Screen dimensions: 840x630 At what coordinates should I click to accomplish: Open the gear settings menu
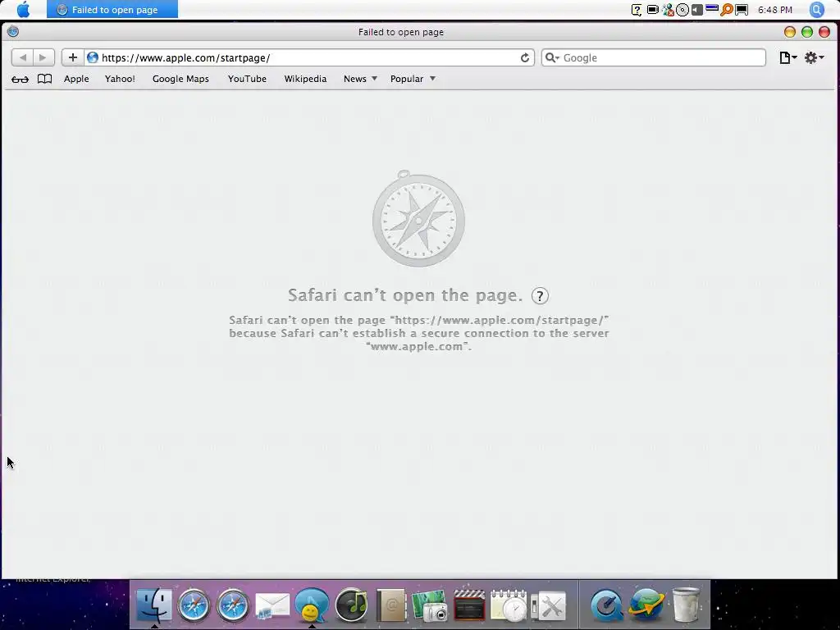[814, 57]
